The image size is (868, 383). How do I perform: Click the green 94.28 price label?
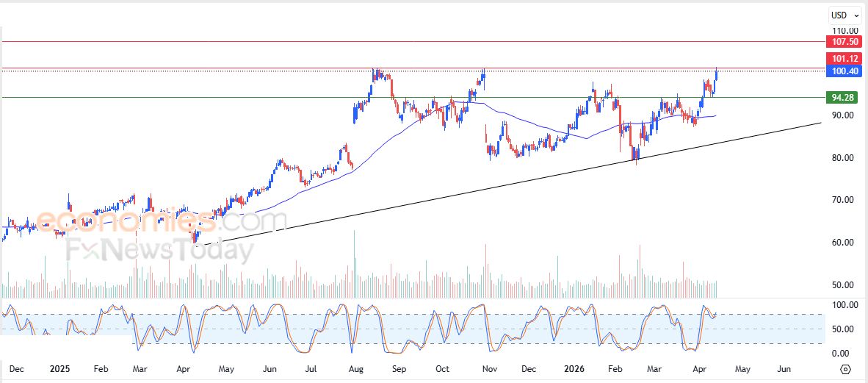pos(841,98)
